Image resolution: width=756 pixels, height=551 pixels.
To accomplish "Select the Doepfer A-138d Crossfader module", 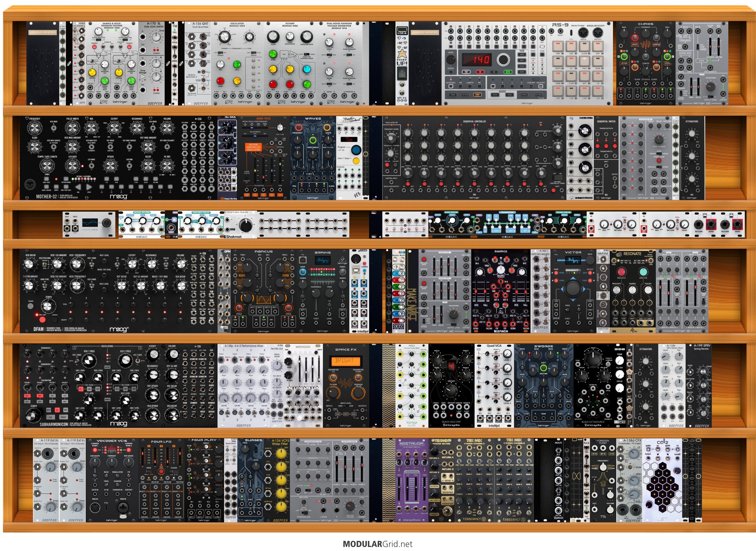I will 629,480.
